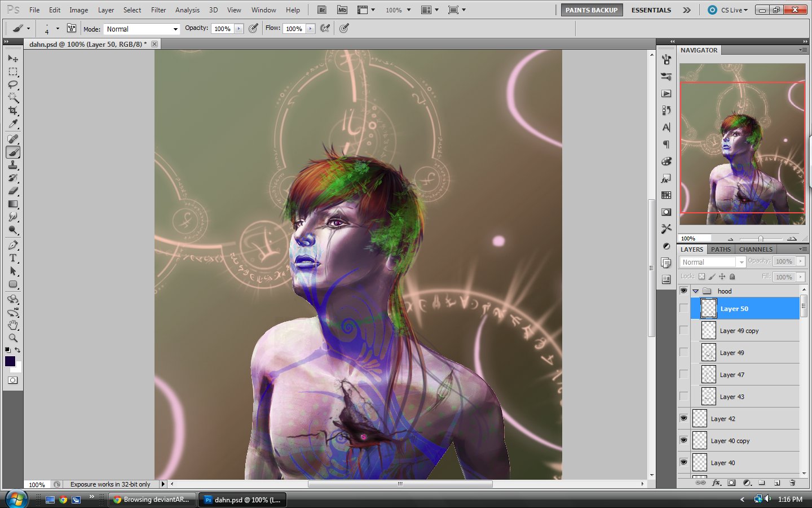
Task: Select the Hand tool
Action: 13,325
